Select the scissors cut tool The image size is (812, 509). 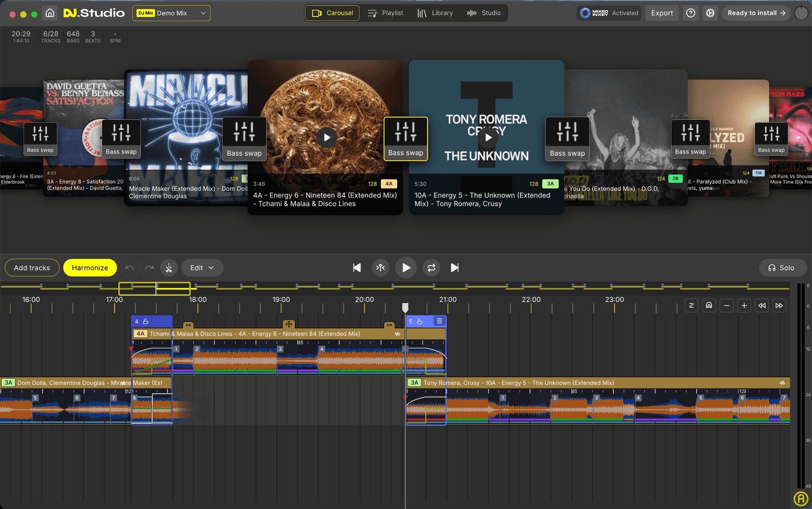[x=169, y=267]
